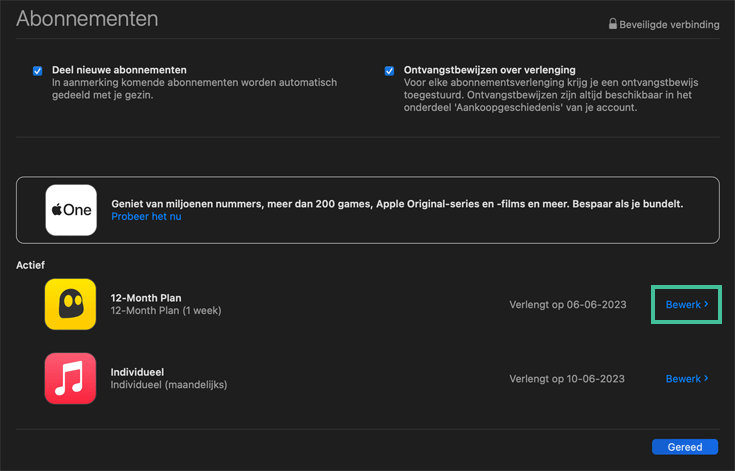The height and width of the screenshot is (471, 735).
Task: Click the Actief section label
Action: click(x=30, y=265)
